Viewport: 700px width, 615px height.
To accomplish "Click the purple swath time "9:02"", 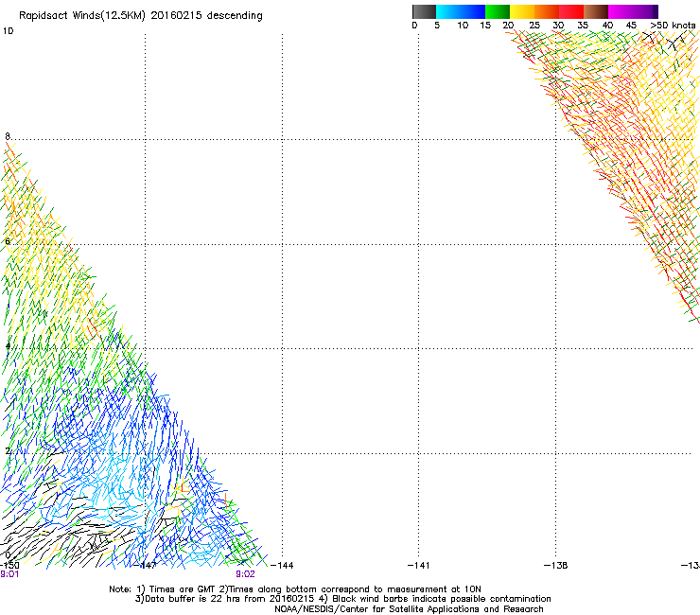I will [x=246, y=574].
